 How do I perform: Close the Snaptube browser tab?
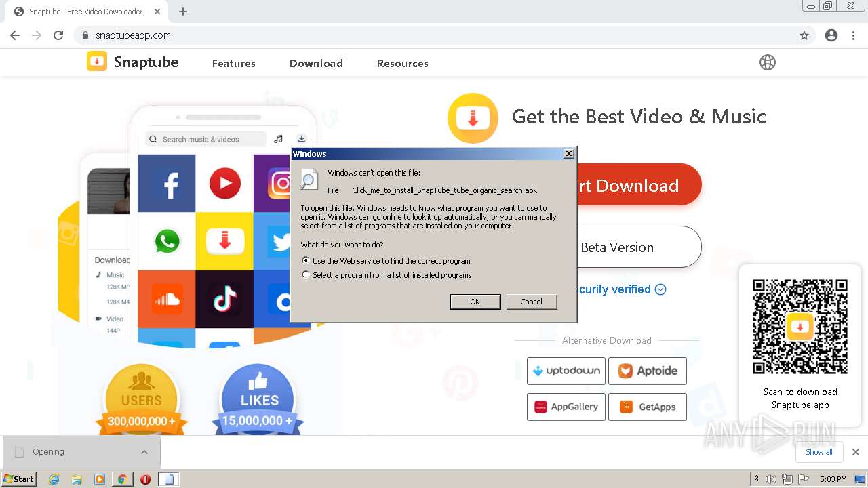pos(157,12)
